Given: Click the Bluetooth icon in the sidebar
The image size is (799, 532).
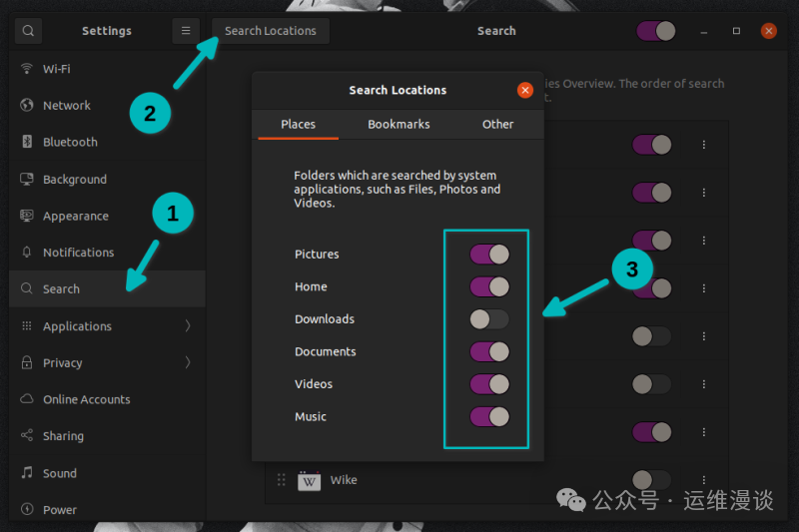Looking at the screenshot, I should (x=27, y=142).
